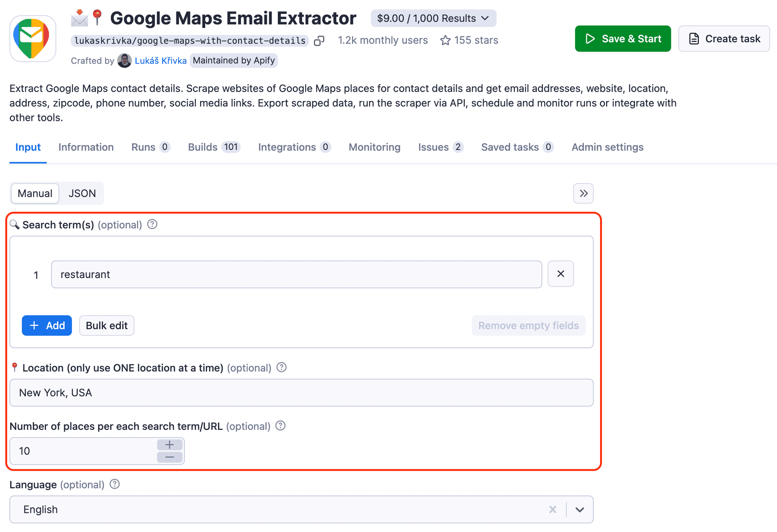777x532 pixels.
Task: Open the Admin settings tab
Action: (608, 147)
